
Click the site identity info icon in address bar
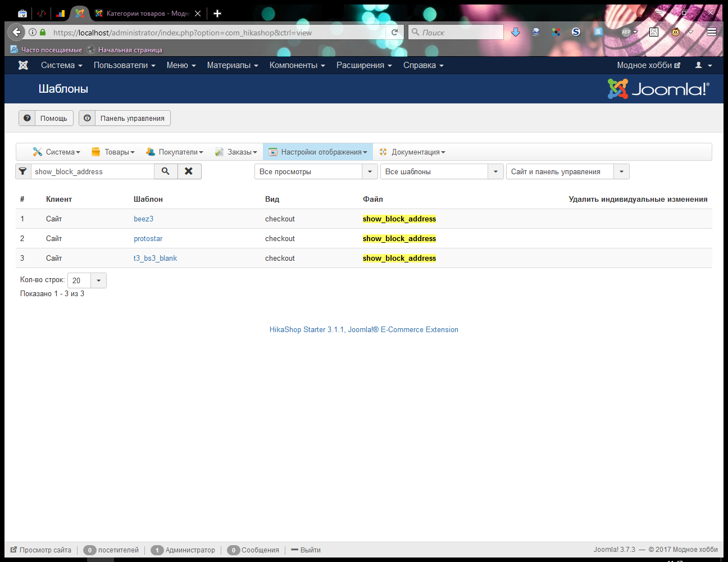pos(33,33)
